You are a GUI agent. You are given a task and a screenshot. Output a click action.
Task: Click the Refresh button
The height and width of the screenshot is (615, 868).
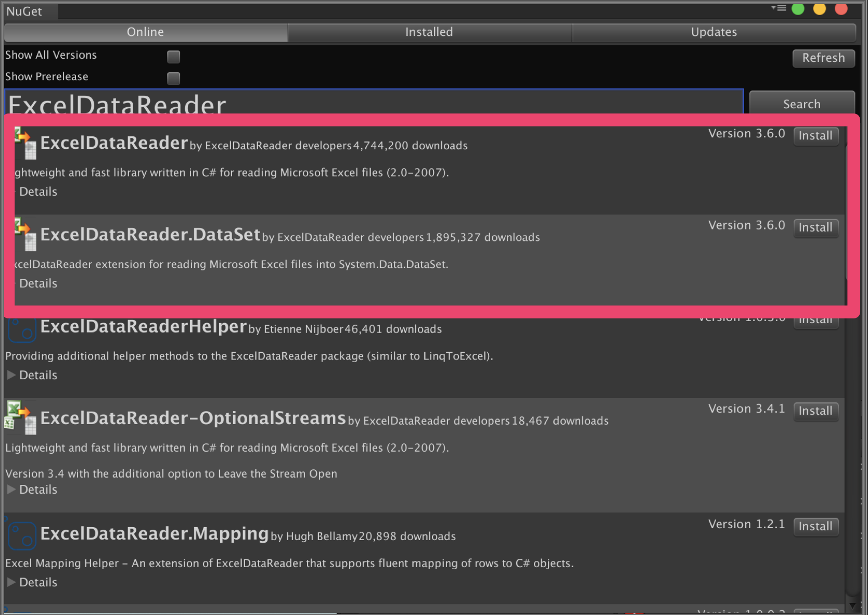click(x=823, y=58)
